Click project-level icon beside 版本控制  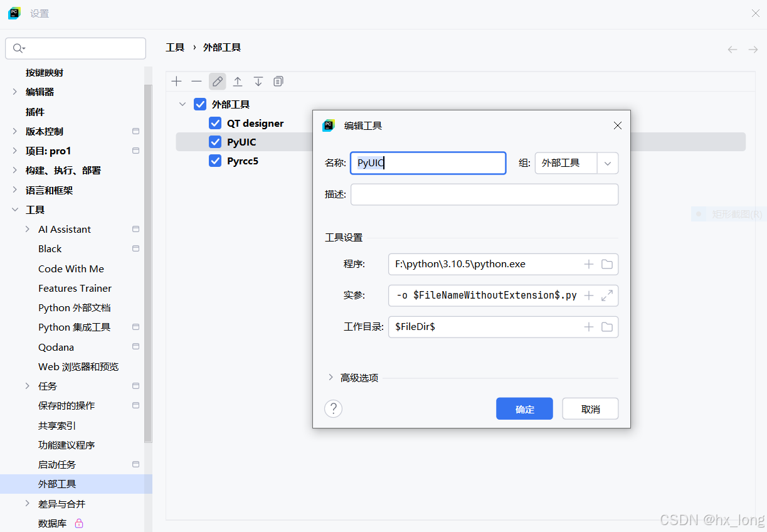click(x=135, y=131)
